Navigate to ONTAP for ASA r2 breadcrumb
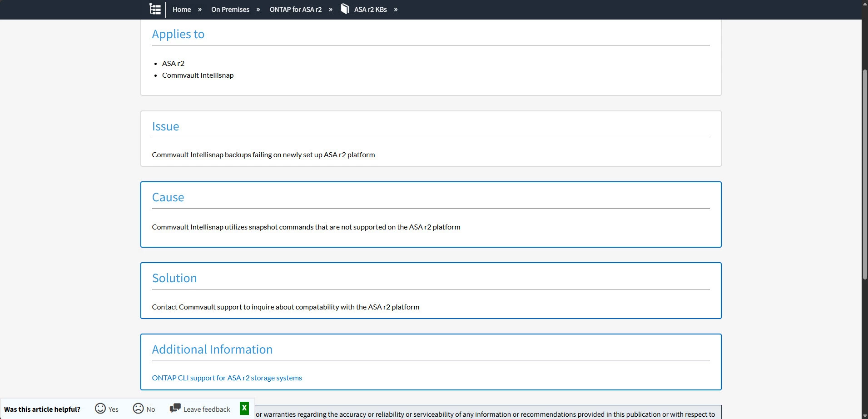Viewport: 868px width, 419px height. (295, 10)
